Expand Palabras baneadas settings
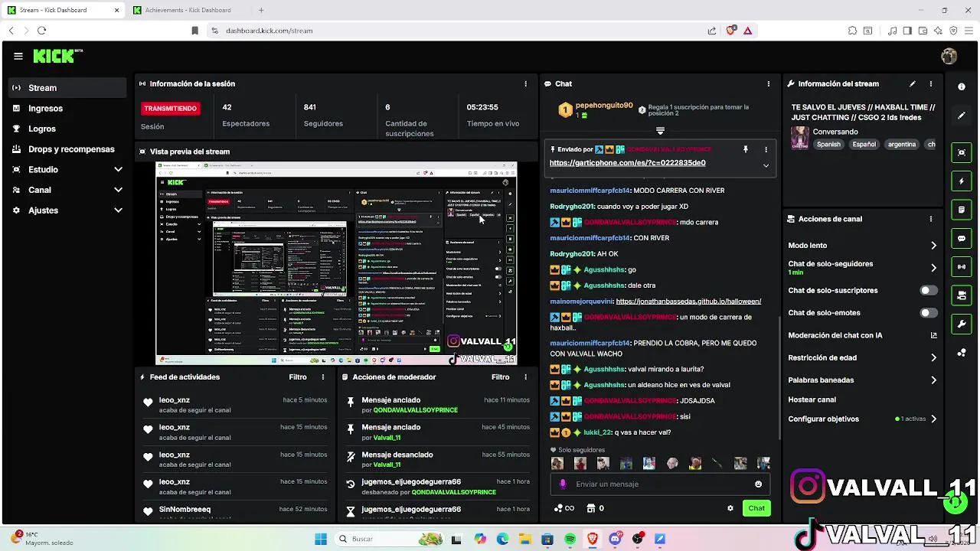The width and height of the screenshot is (980, 551). coord(933,380)
